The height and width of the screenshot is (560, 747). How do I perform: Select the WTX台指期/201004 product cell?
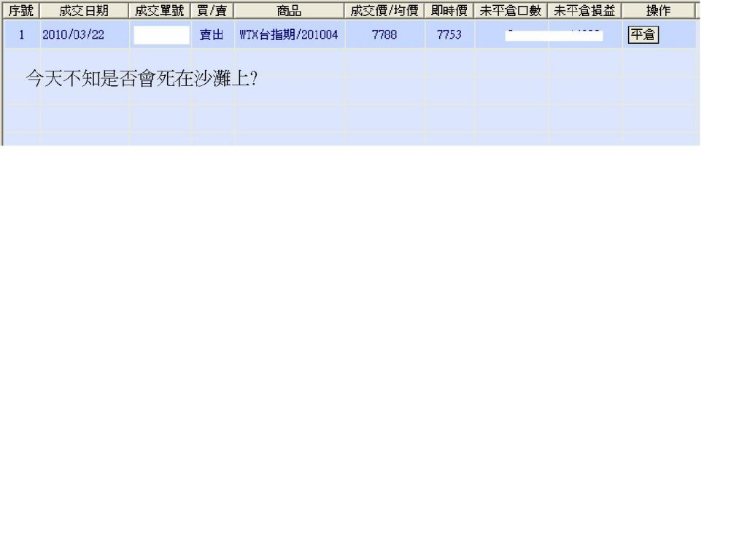(289, 34)
